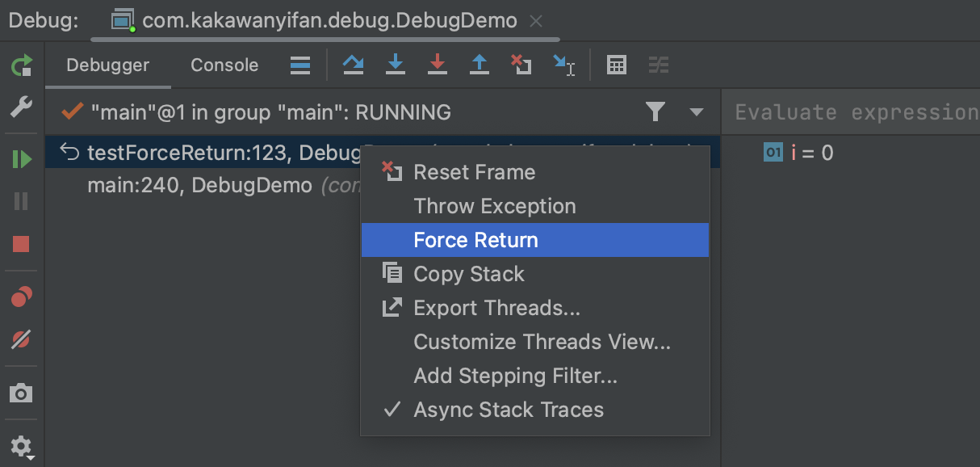Stop the debug session with red square
Viewport: 980px width, 467px height.
click(22, 244)
